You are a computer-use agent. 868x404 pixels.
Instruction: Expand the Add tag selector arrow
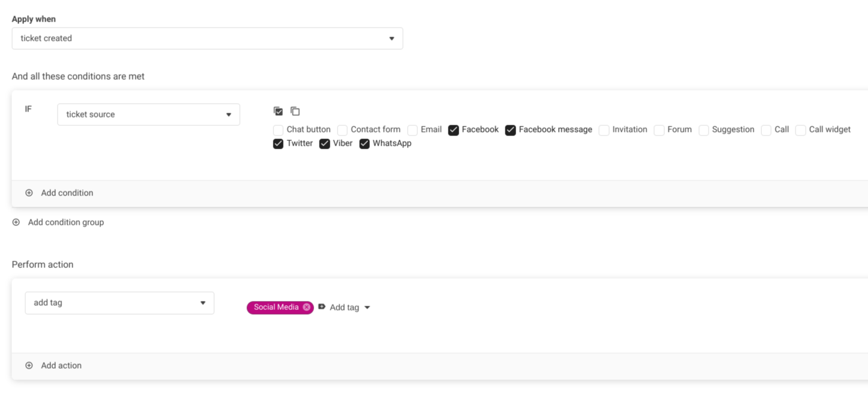[x=367, y=307]
